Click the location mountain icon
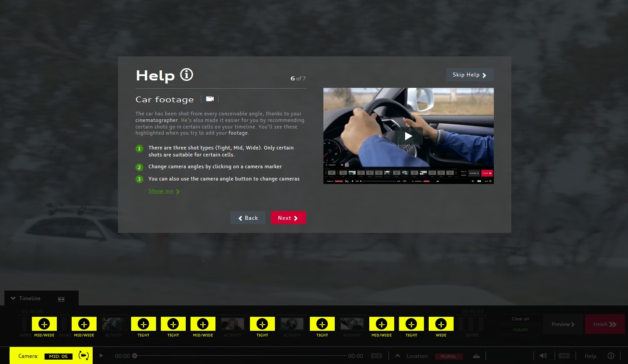 click(476, 356)
